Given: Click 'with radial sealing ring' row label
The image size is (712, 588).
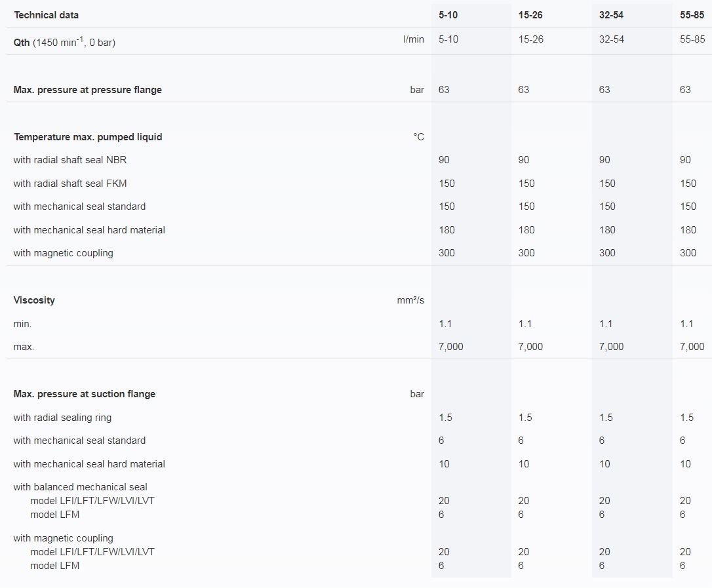Looking at the screenshot, I should coord(62,418).
